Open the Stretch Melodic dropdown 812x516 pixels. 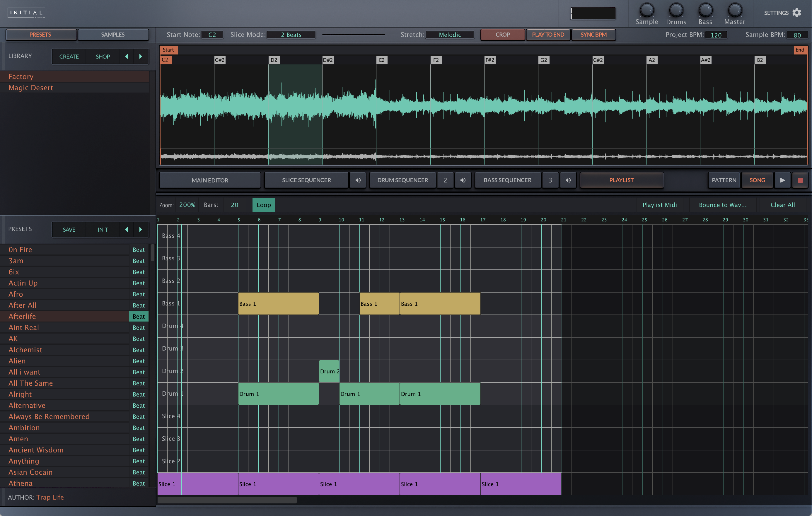(450, 35)
